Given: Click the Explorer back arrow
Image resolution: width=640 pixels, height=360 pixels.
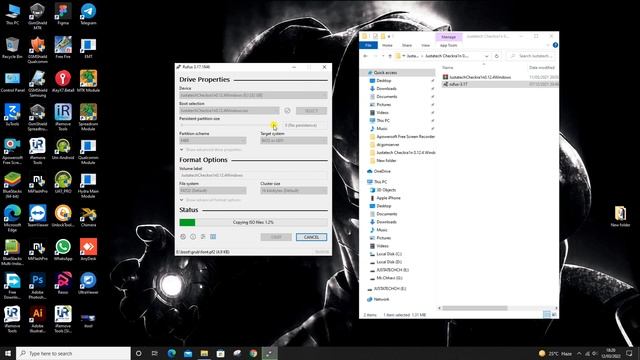Looking at the screenshot, I should pyautogui.click(x=365, y=56).
